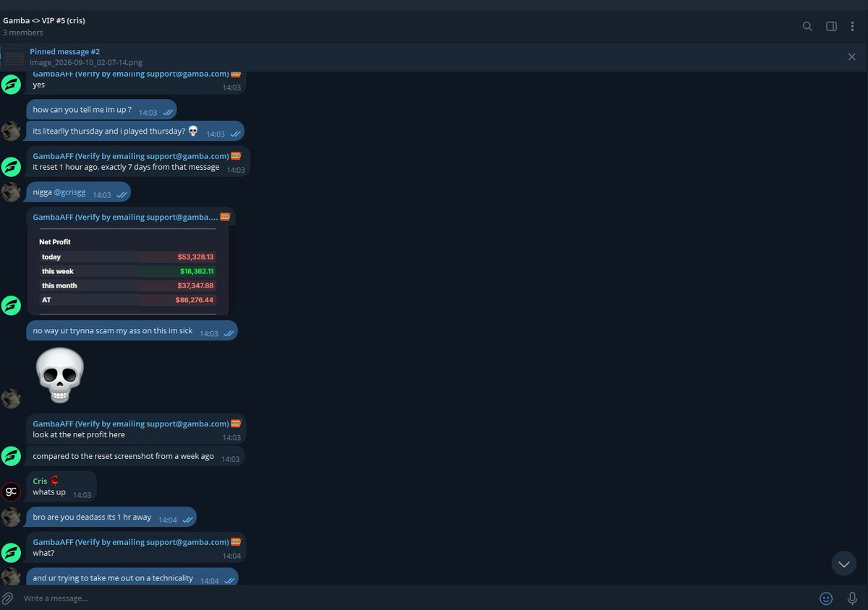
Task: Click the 'look at the net profit here' message
Action: coord(137,429)
